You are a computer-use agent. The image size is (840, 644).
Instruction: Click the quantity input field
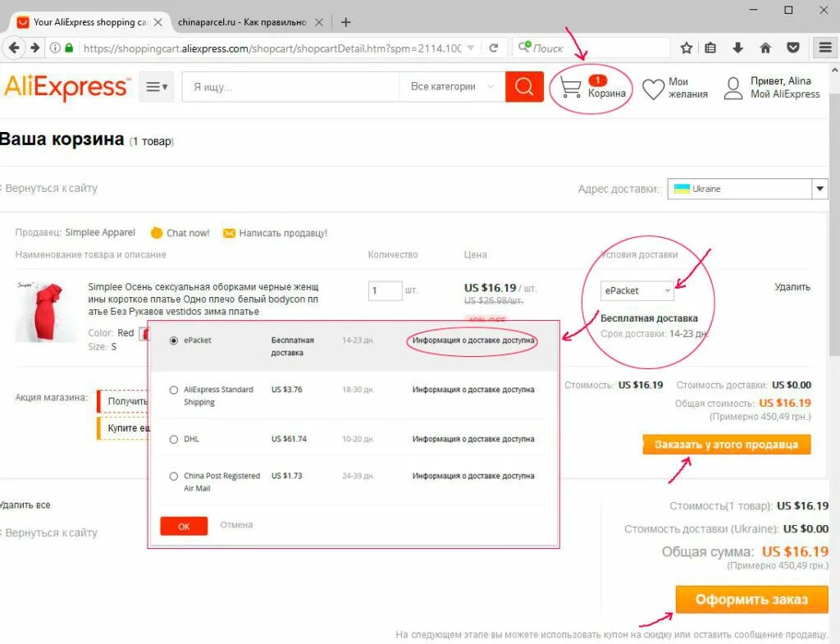pos(386,290)
